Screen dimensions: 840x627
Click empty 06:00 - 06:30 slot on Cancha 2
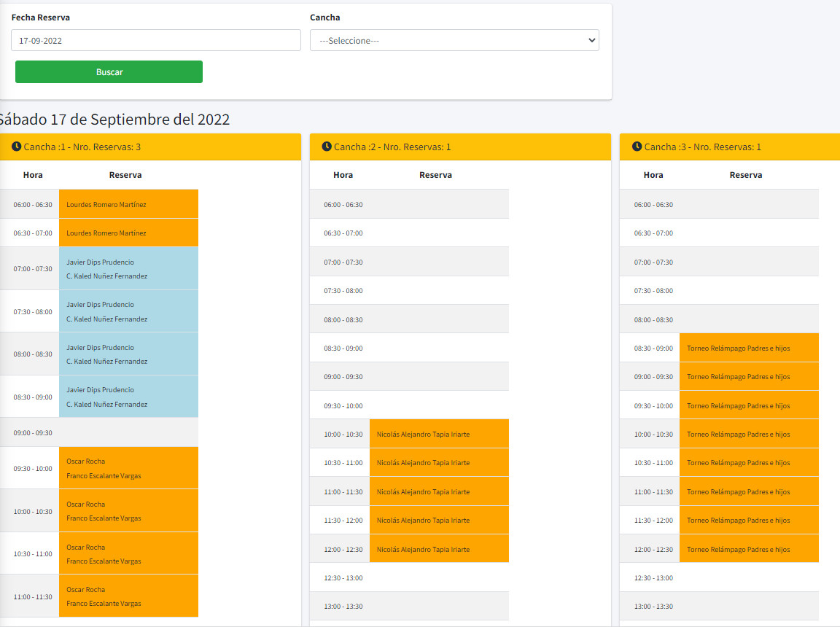click(x=439, y=204)
